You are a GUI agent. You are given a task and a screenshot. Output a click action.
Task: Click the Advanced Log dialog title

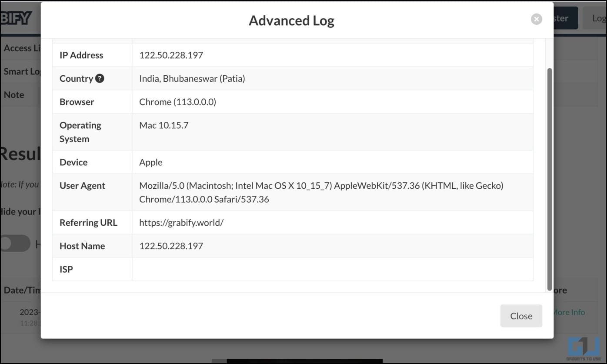tap(291, 20)
